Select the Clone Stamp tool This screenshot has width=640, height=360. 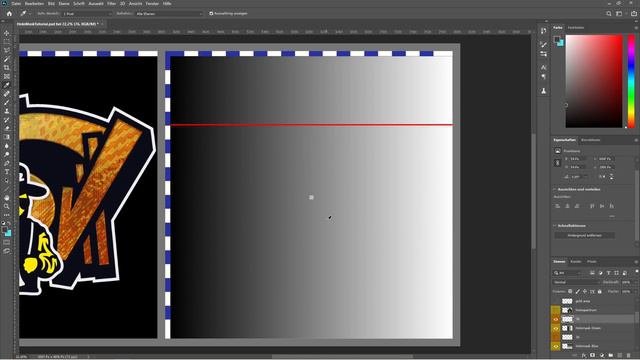coord(7,111)
